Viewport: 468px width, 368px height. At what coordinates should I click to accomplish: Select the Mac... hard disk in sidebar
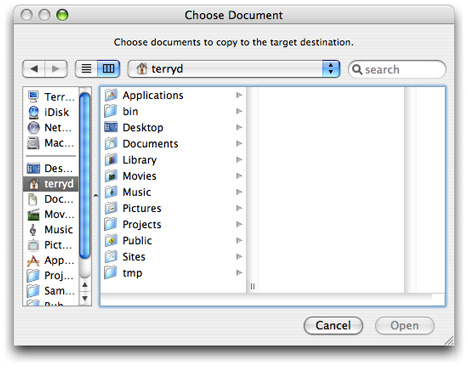(x=52, y=143)
